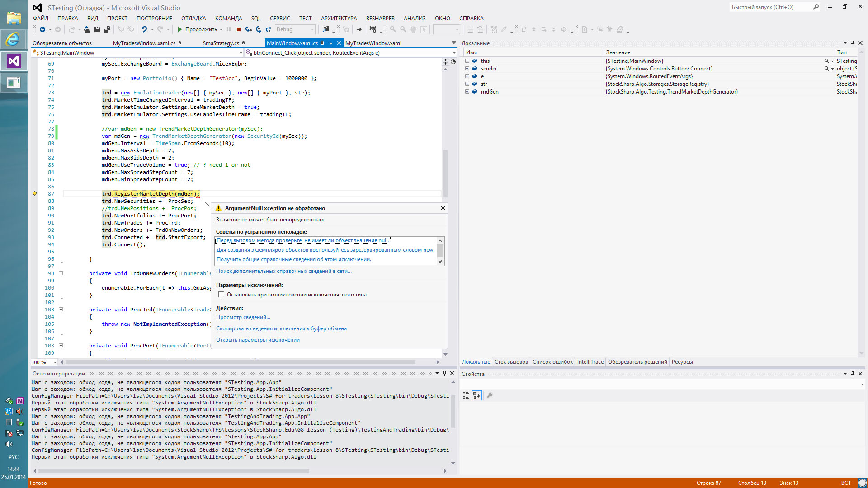Click the current-statement yellow arrow in margin
Viewport: 868px width, 488px height.
click(35, 193)
